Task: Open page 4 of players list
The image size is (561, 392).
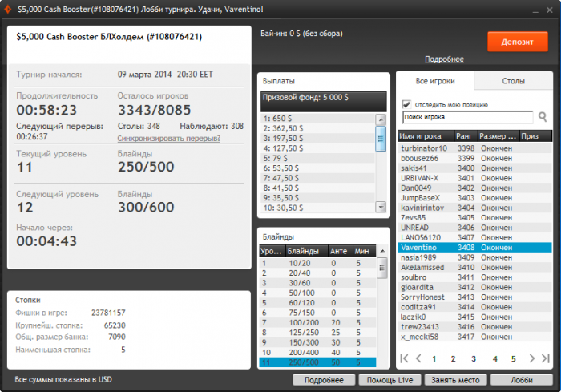Action: pyautogui.click(x=494, y=358)
